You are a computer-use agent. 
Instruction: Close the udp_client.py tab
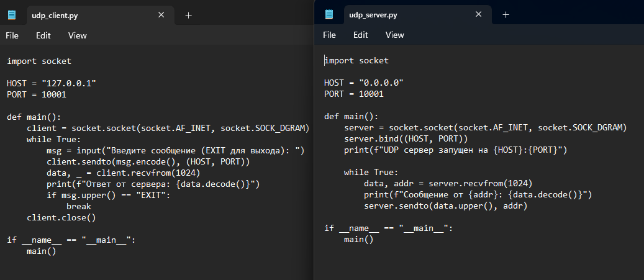pyautogui.click(x=161, y=15)
